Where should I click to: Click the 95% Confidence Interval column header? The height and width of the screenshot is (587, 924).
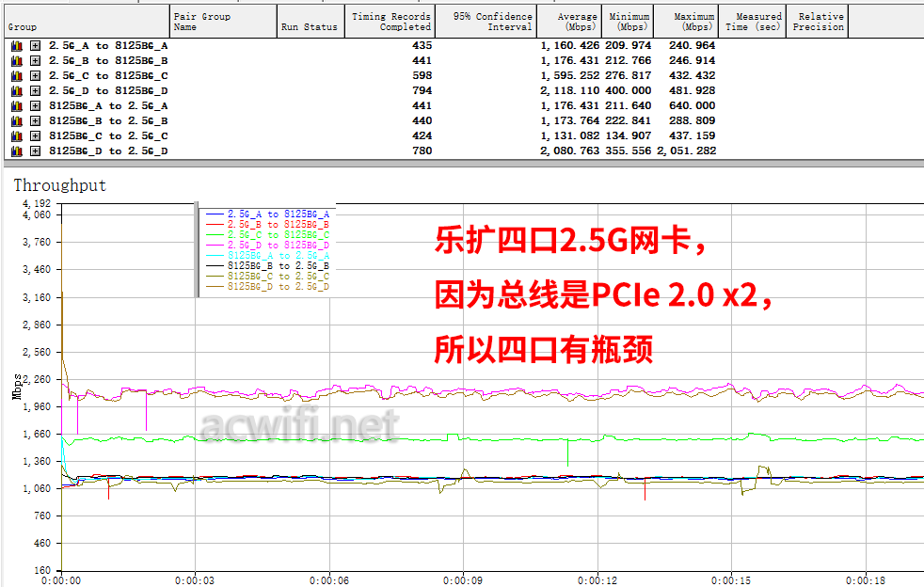pyautogui.click(x=486, y=22)
